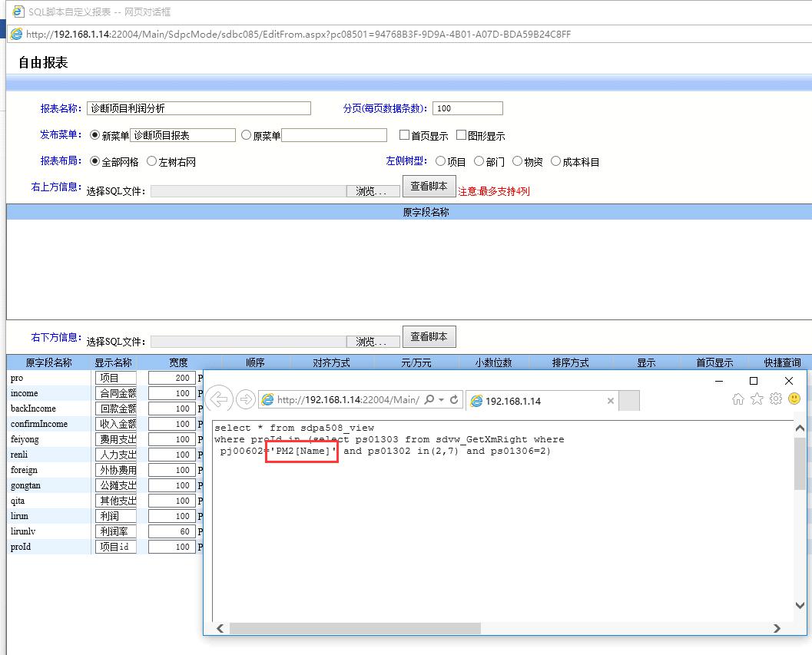The width and height of the screenshot is (812, 655).
Task: Click 浏览 button for 右下方信息 file
Action: [x=373, y=342]
